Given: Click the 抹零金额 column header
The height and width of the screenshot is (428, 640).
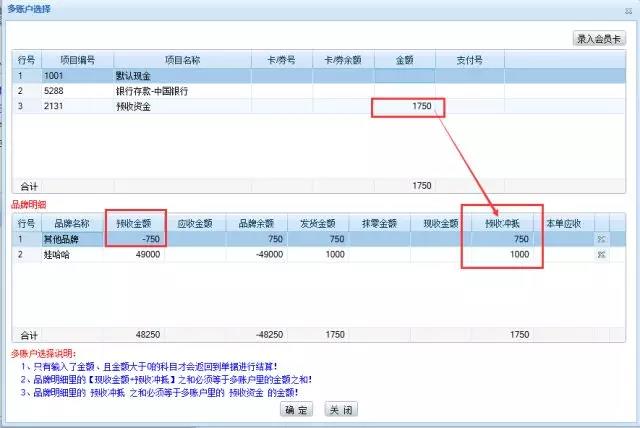Looking at the screenshot, I should coord(379,223).
